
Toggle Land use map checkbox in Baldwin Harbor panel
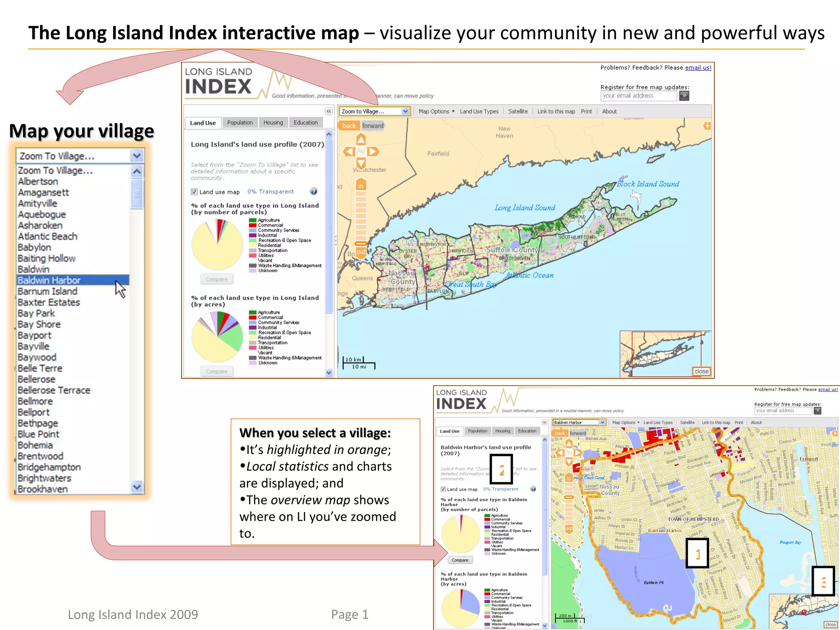443,489
